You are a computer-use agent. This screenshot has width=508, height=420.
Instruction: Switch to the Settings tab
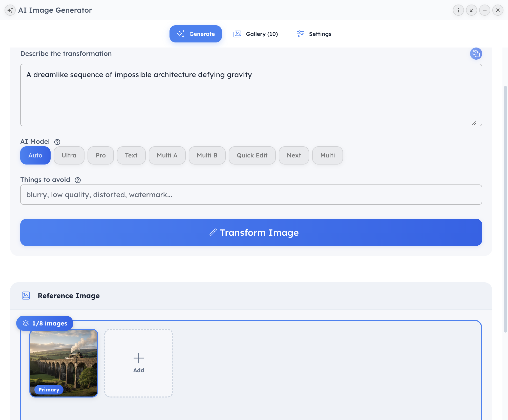tap(314, 34)
